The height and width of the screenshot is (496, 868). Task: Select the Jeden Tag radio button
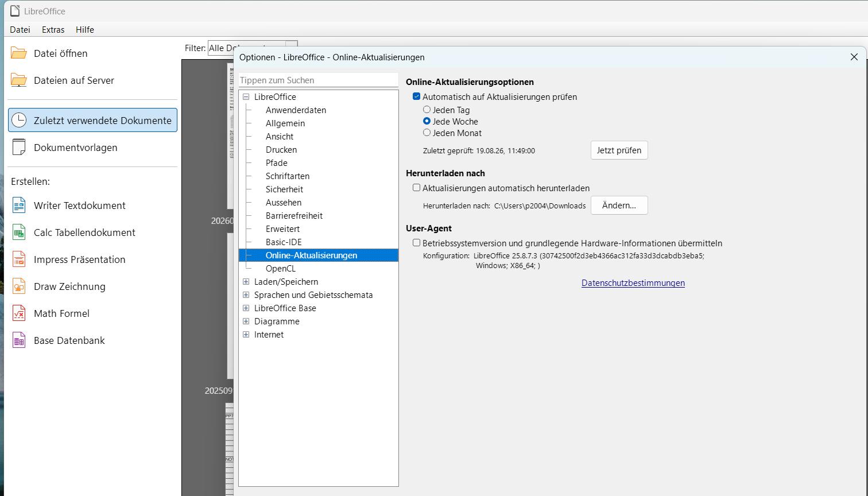tap(427, 110)
